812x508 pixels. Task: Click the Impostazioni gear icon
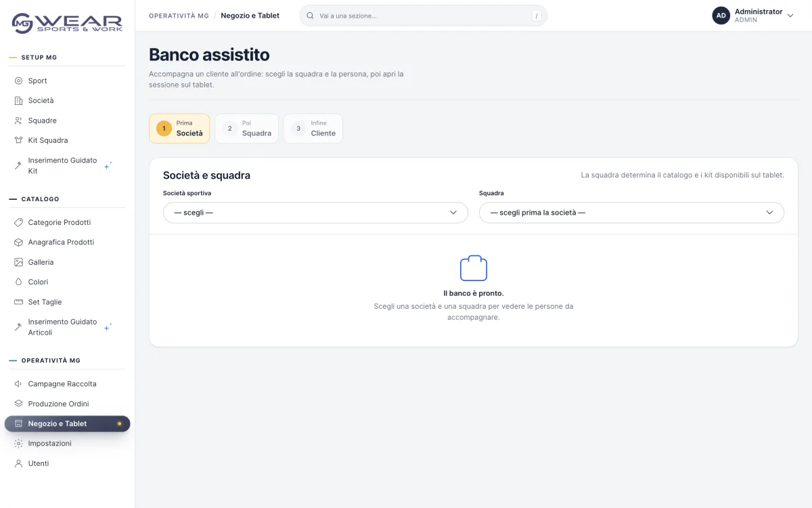tap(18, 444)
